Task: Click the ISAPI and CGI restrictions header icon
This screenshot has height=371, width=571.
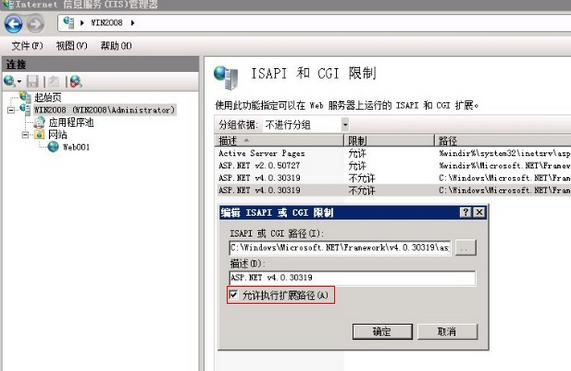Action: coord(226,78)
